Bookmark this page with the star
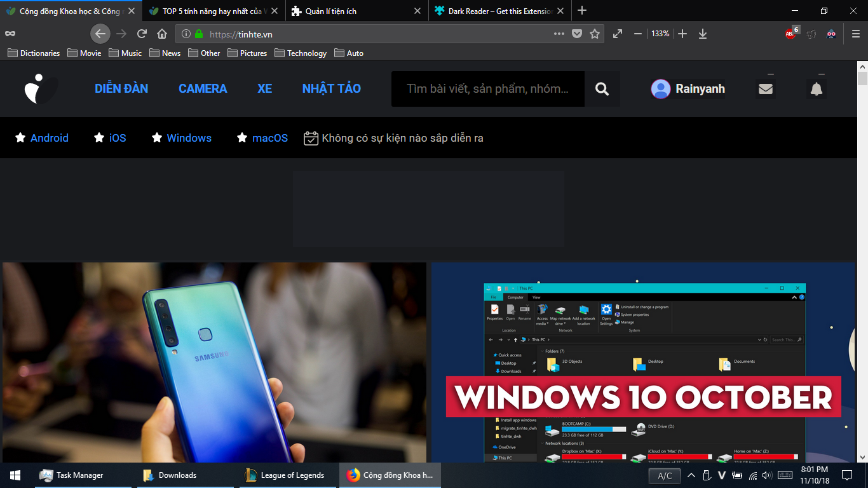 click(595, 34)
